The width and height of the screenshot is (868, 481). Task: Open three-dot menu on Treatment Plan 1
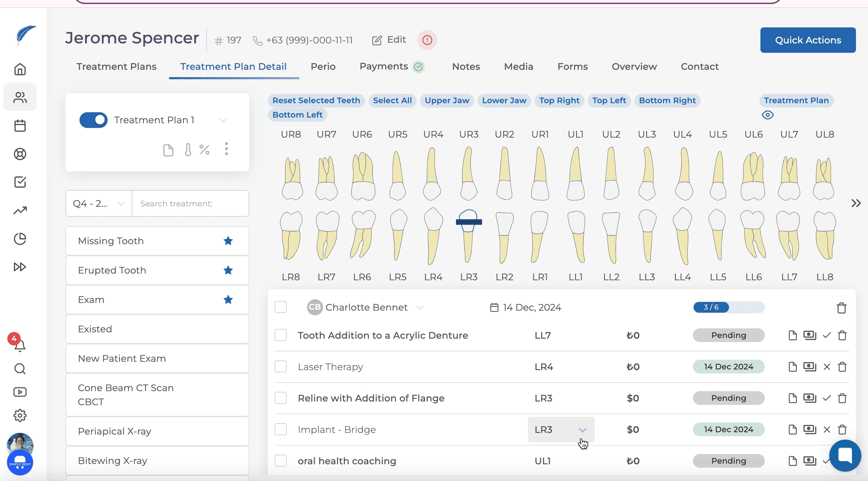pyautogui.click(x=227, y=149)
